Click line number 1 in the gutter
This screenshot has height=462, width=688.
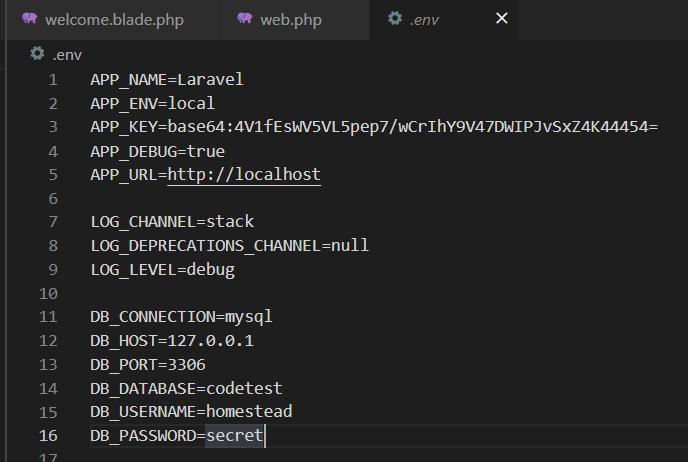(x=53, y=80)
